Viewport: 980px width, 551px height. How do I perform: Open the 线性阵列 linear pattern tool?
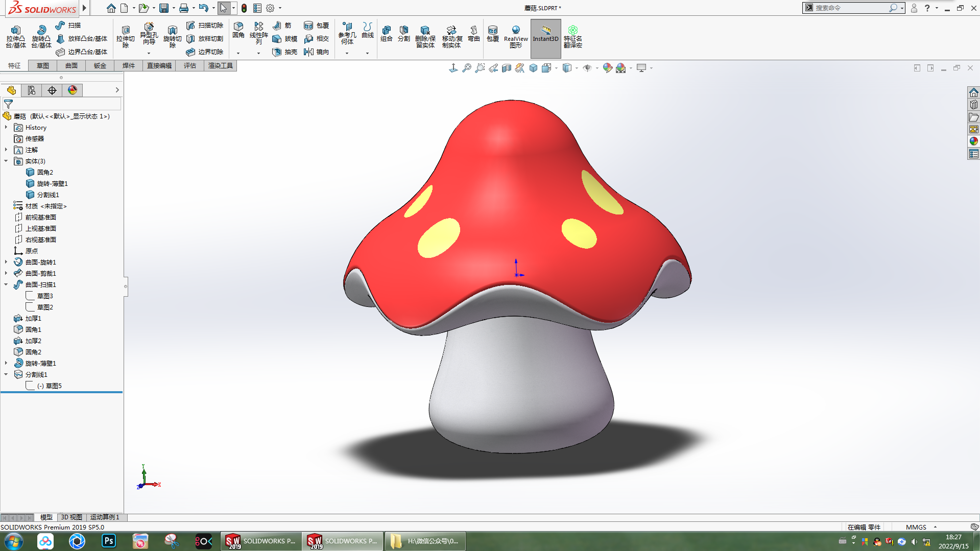(259, 33)
